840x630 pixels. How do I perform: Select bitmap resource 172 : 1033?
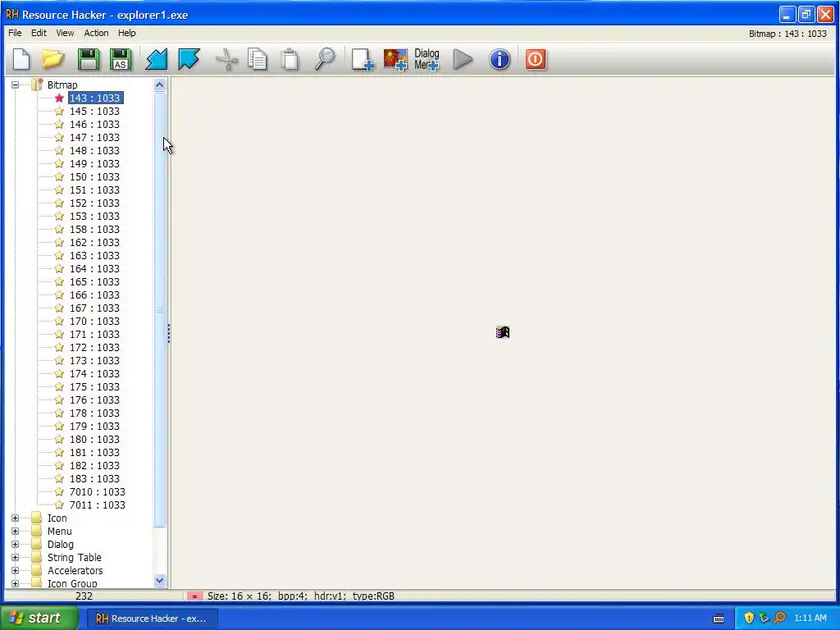(x=94, y=347)
